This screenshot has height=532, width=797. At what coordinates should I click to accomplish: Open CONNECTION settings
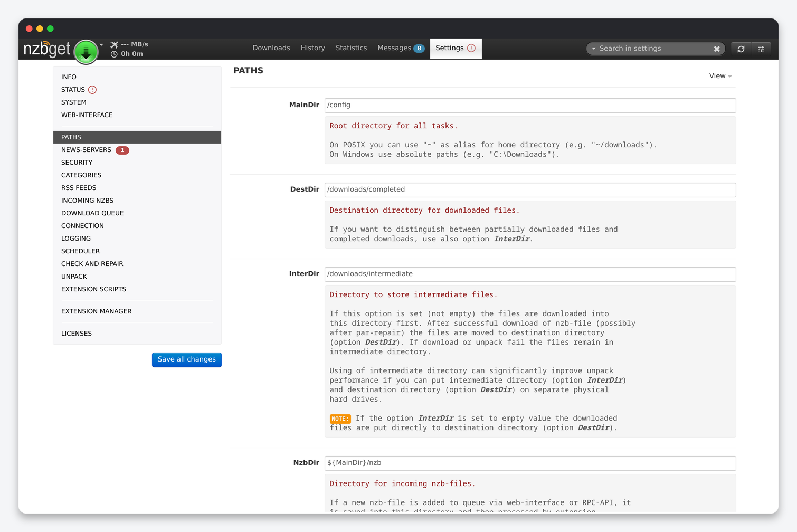tap(137, 226)
